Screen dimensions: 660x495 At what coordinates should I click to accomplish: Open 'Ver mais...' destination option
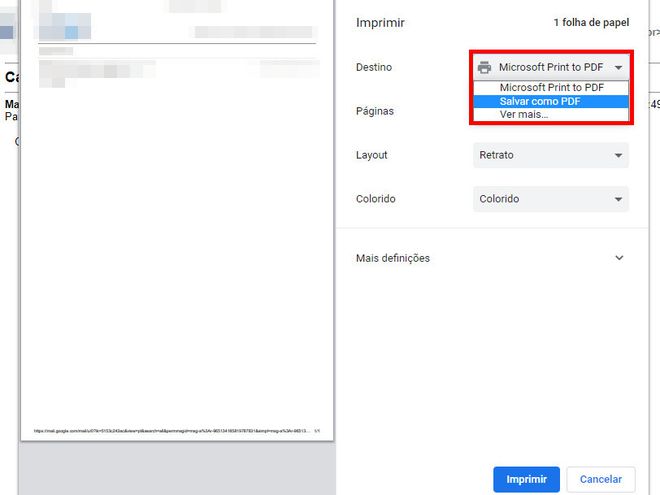(551, 114)
